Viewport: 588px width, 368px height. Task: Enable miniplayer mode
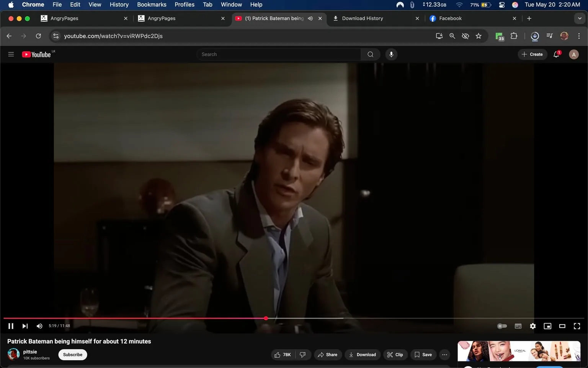pos(547,326)
